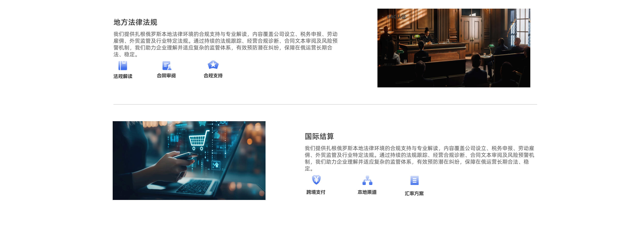Click the network hierarchy icon above 本地渠道
644x250 pixels.
coord(367,180)
